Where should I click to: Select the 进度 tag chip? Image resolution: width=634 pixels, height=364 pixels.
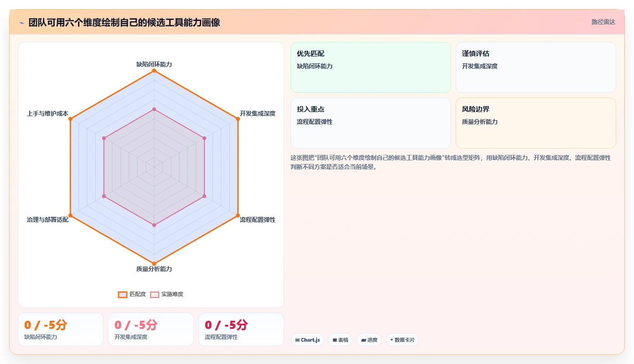pos(369,340)
